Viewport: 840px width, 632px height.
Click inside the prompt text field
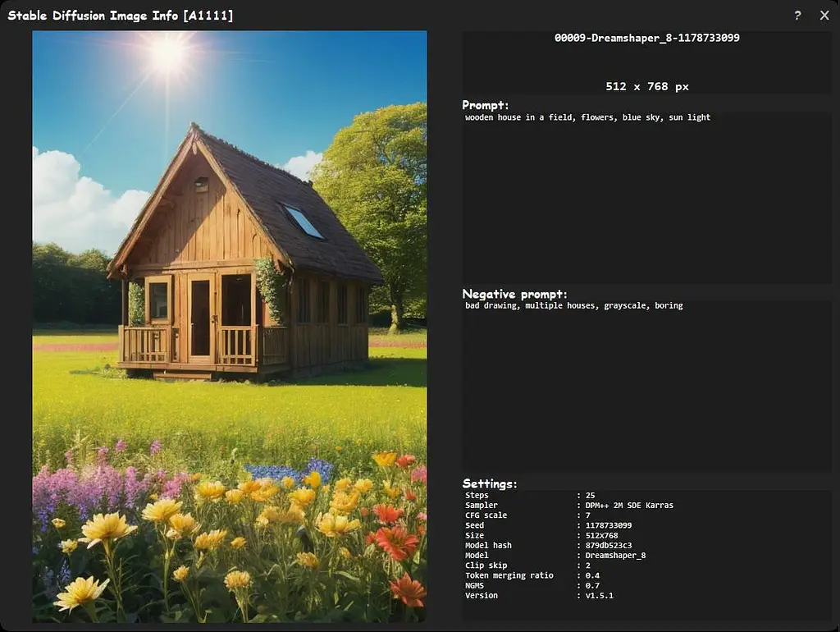tap(647, 197)
